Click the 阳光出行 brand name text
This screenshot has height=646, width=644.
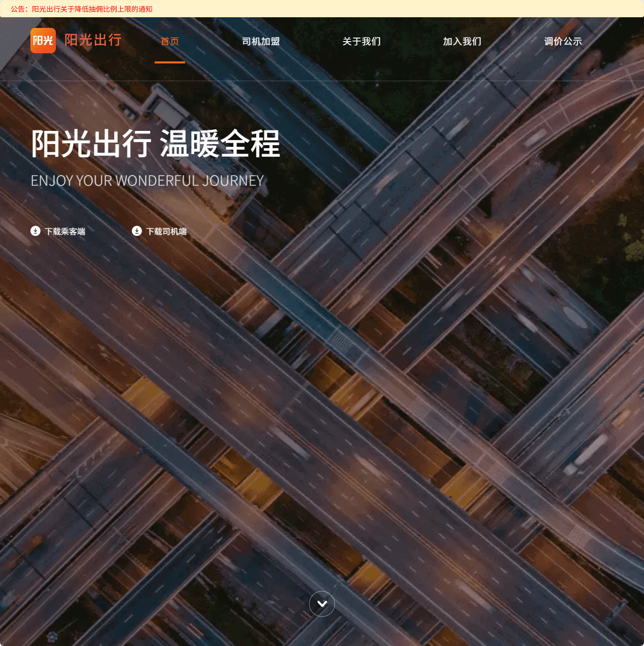93,41
